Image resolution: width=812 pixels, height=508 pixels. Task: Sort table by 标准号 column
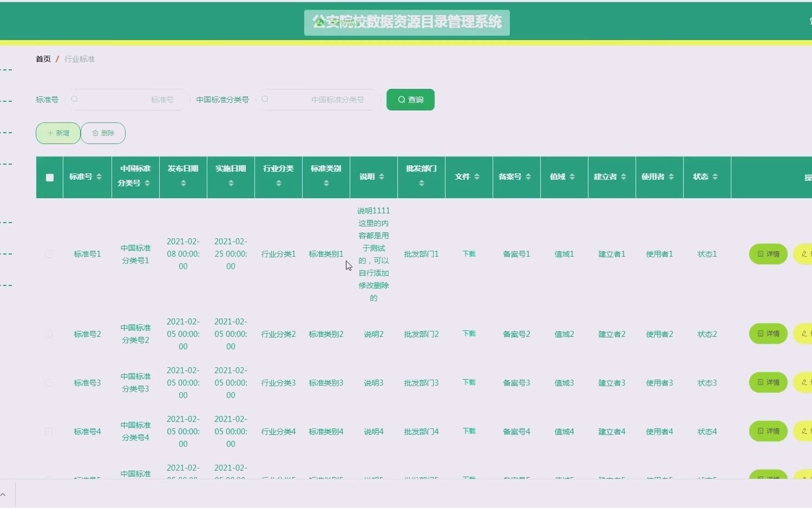click(99, 177)
